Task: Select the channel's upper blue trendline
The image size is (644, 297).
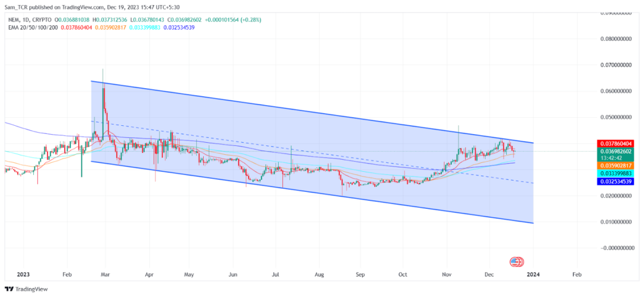Action: point(312,112)
